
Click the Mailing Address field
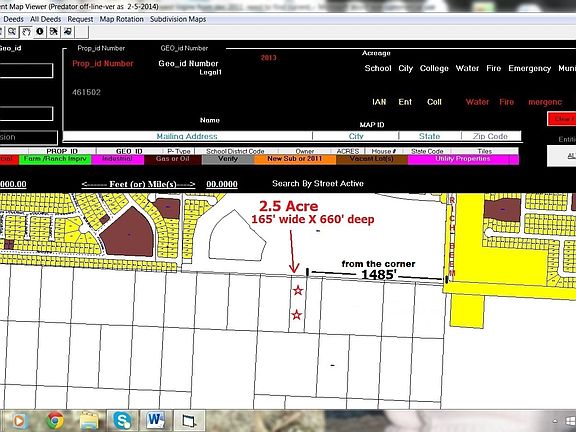coord(187,136)
